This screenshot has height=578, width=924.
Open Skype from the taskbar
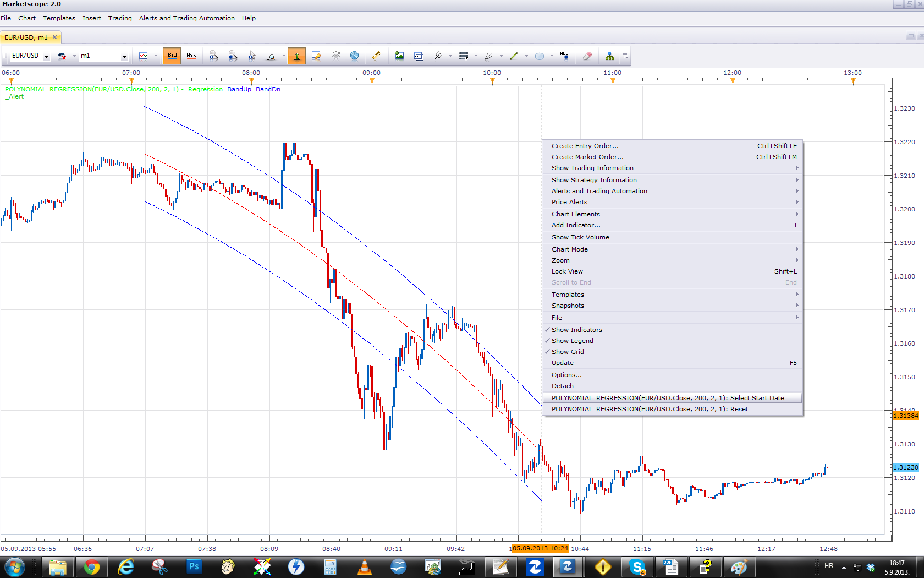[637, 567]
